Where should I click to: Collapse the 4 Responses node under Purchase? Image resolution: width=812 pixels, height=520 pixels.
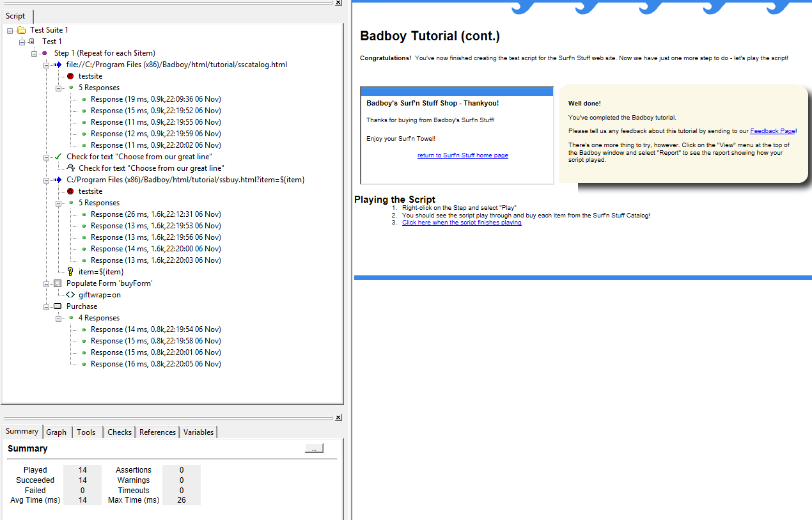[58, 318]
